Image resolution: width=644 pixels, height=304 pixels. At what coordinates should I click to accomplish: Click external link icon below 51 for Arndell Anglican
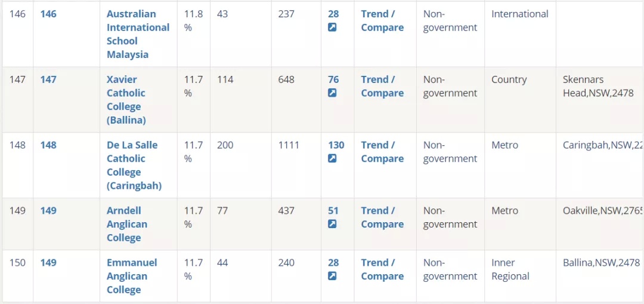point(332,224)
